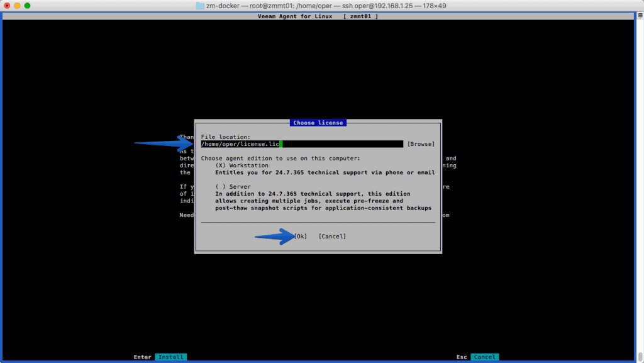The image size is (644, 363).
Task: Click the 'Choose agent edition to use' text
Action: (280, 158)
